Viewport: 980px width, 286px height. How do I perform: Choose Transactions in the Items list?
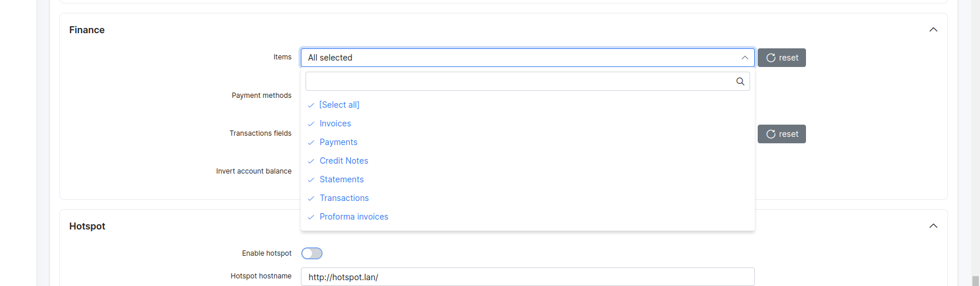point(344,198)
